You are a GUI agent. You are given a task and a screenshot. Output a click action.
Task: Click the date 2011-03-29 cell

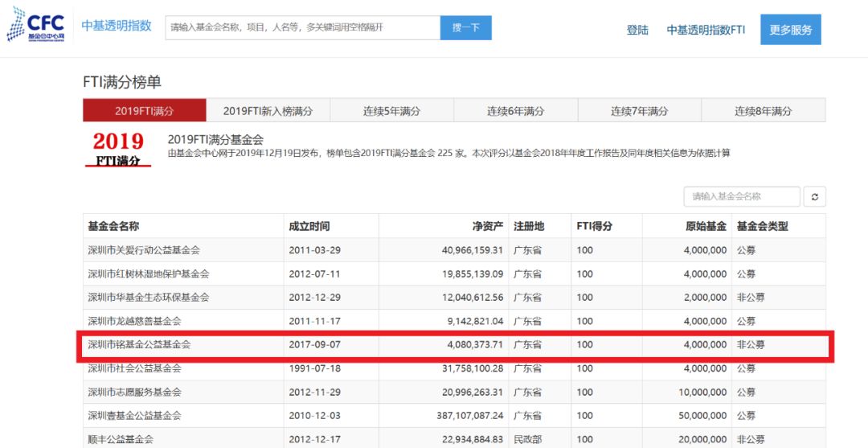tap(314, 250)
